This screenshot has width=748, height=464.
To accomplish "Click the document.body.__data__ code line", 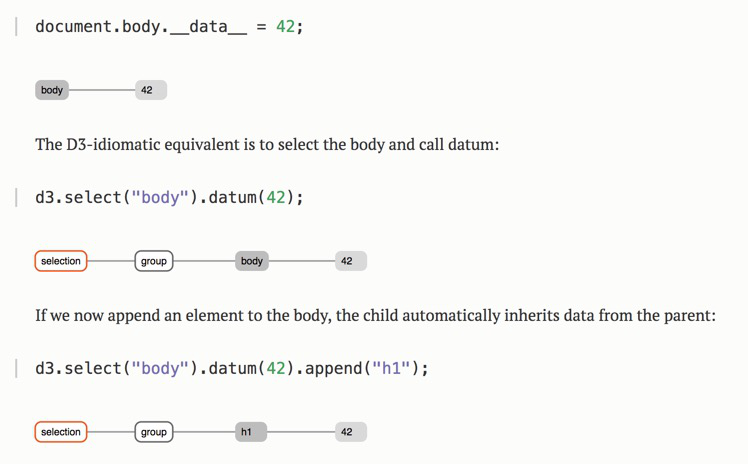I will click(169, 27).
